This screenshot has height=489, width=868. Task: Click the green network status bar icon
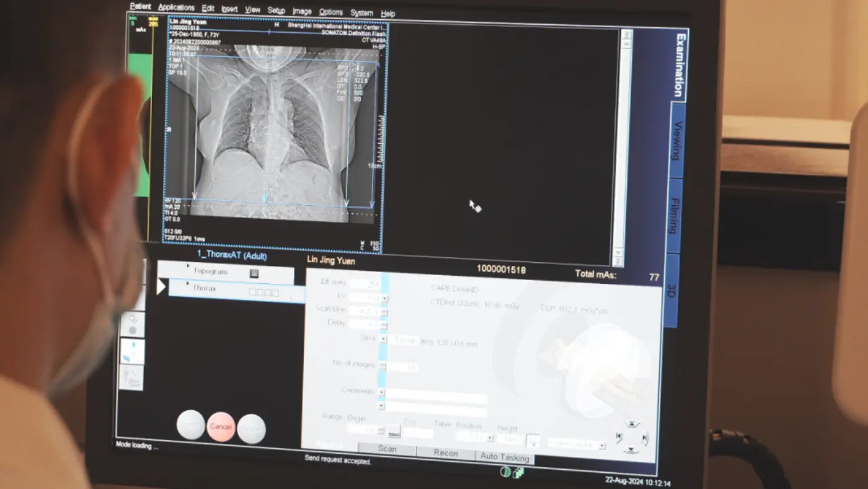coord(518,474)
